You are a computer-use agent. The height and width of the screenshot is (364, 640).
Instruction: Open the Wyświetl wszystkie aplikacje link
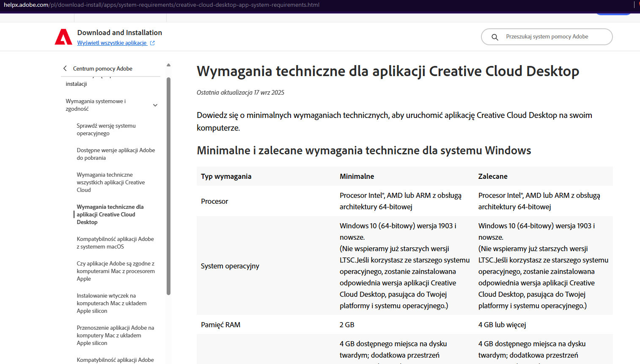pos(112,43)
